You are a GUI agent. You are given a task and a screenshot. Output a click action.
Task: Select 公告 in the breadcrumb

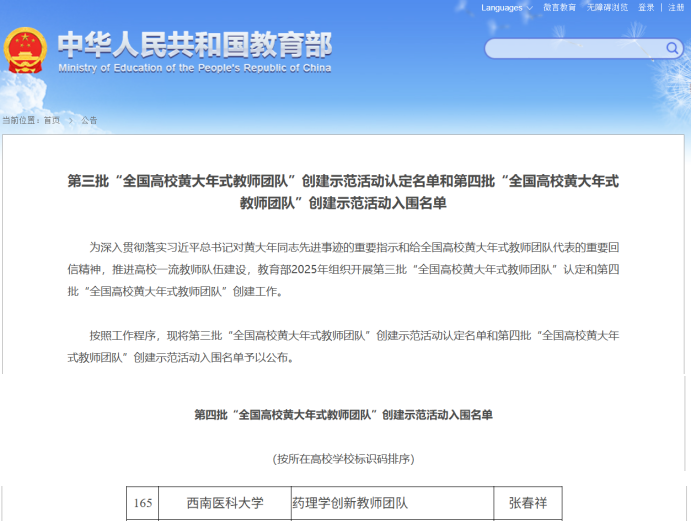pos(89,120)
